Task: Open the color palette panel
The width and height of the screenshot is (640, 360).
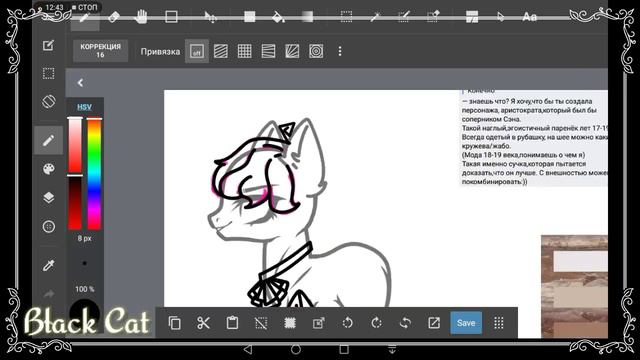Action: 49,169
